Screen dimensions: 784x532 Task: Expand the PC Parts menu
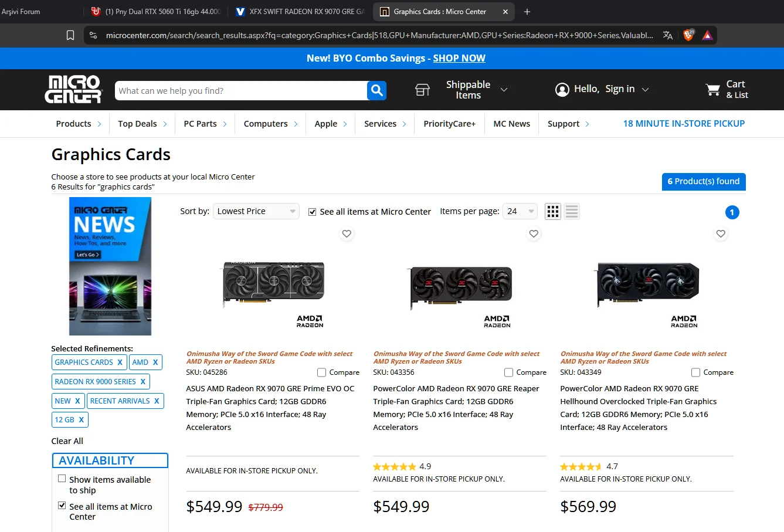click(205, 124)
